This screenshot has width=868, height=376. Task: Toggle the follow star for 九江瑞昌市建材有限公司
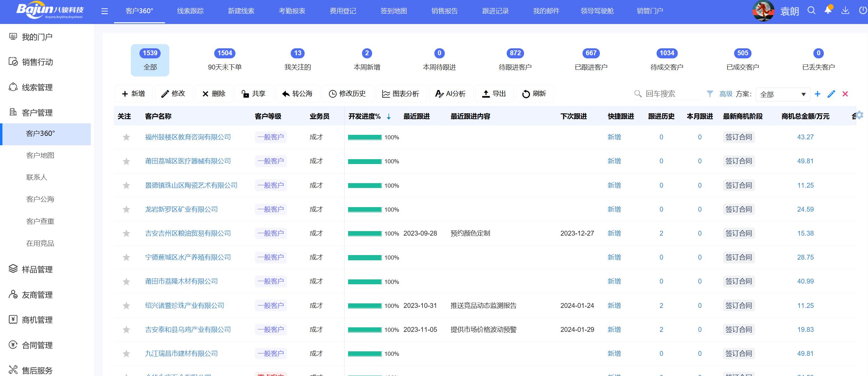[126, 354]
